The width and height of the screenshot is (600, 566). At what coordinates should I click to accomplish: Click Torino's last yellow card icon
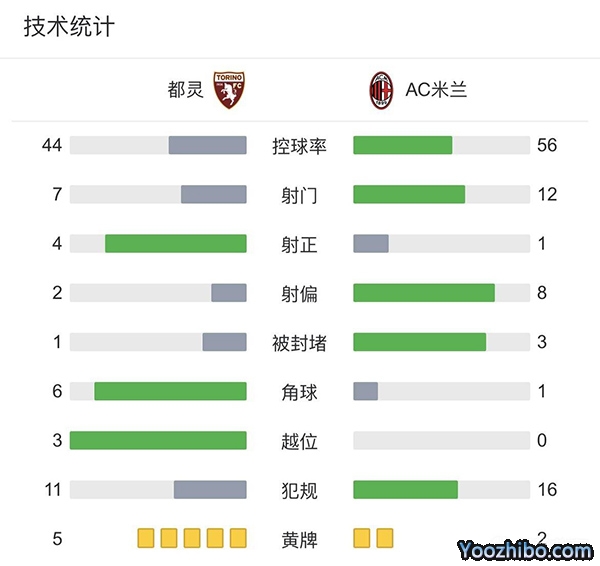point(238,539)
